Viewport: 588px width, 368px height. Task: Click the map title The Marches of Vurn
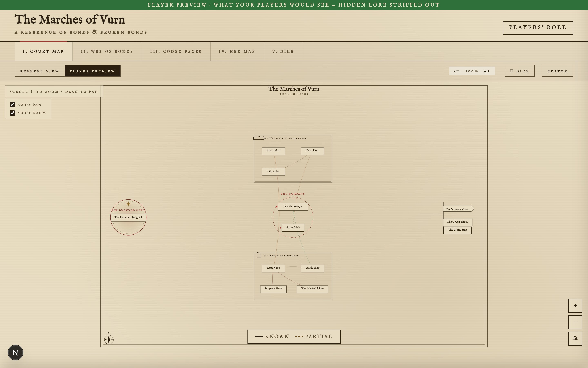[294, 89]
